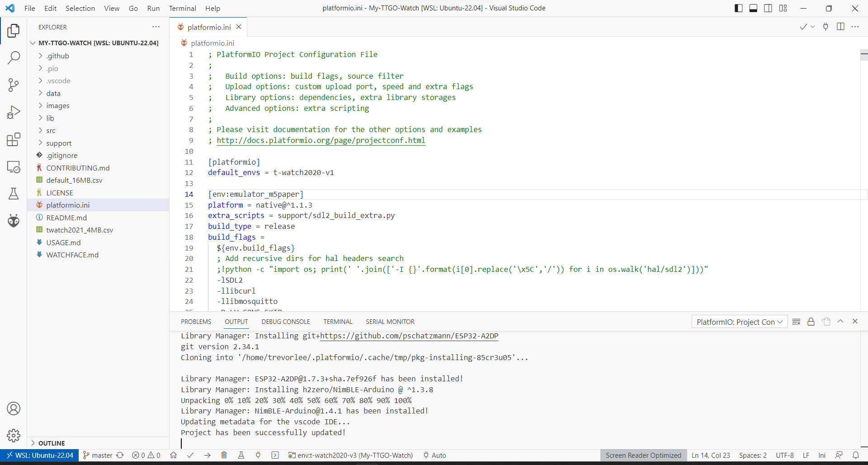This screenshot has width=868, height=465.
Task: Open the Run and Debug view
Action: (x=14, y=112)
